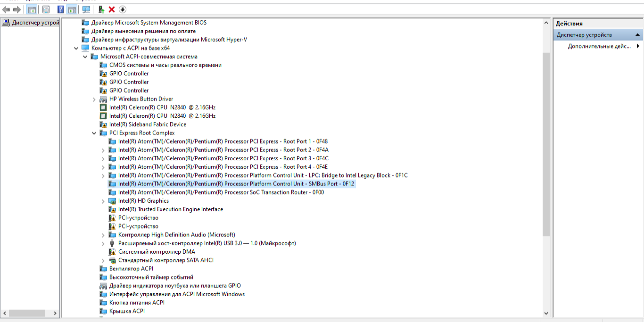Scan for hardware changes using the toolbar icon
The width and height of the screenshot is (644, 322).
86,9
